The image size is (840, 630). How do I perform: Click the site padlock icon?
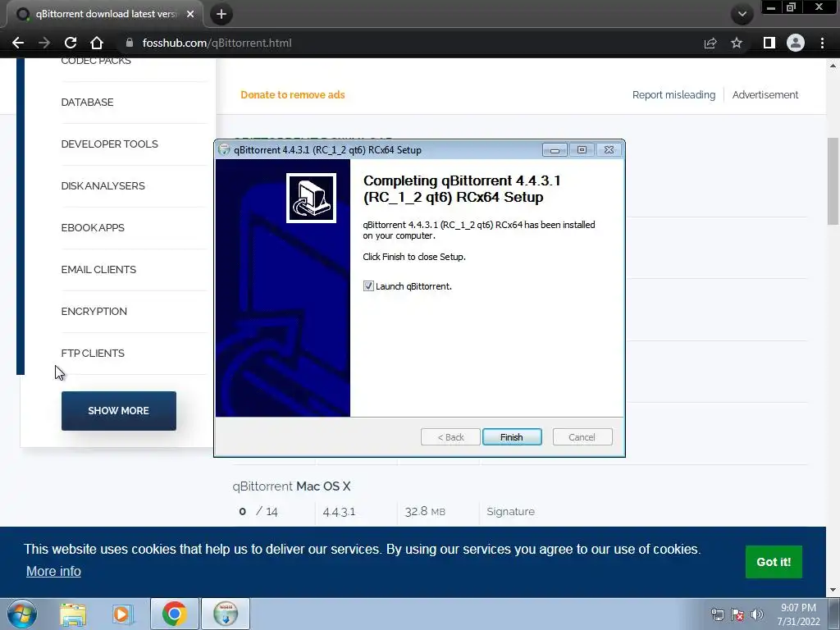(x=129, y=43)
